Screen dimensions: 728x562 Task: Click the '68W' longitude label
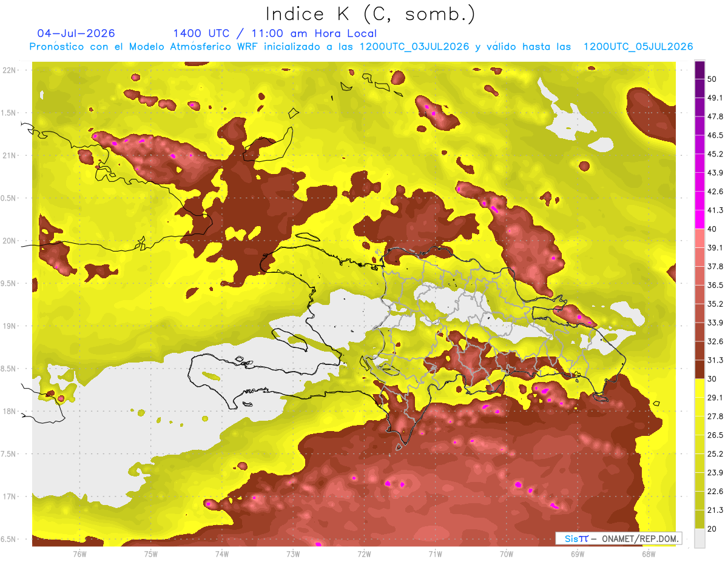(649, 554)
